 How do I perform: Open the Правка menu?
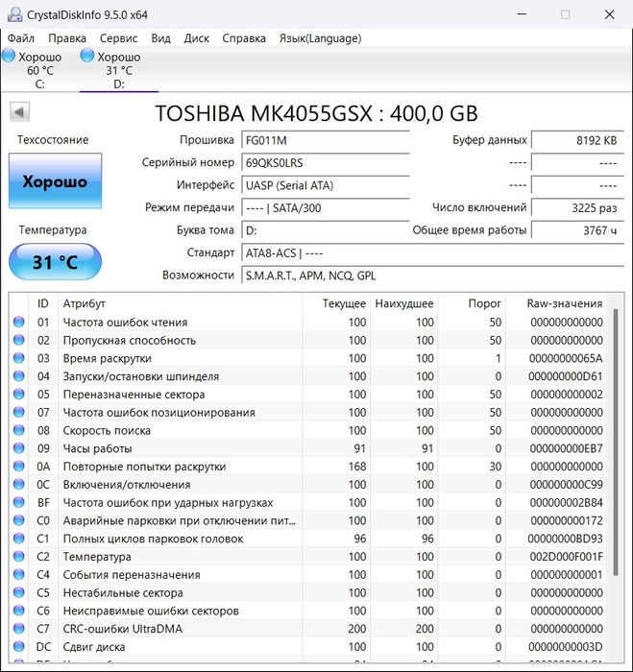[x=67, y=38]
